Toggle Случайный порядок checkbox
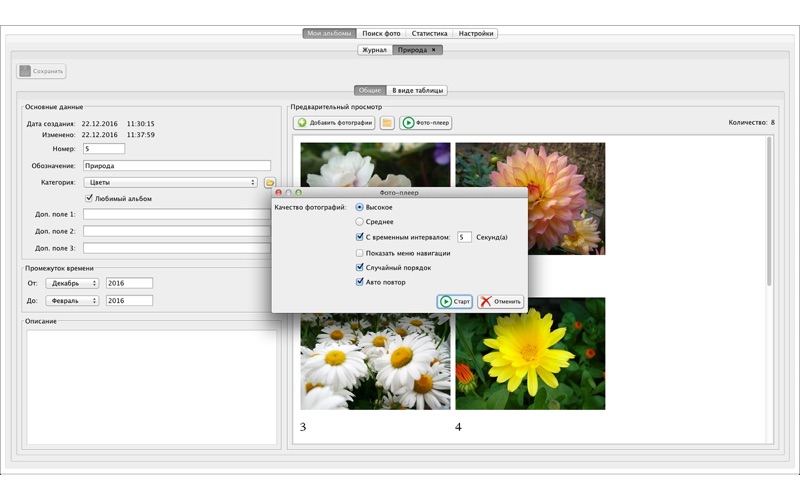The image size is (800, 500). (359, 267)
